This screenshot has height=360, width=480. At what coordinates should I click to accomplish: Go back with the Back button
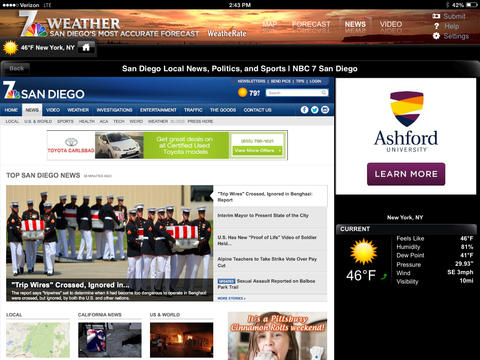point(17,69)
